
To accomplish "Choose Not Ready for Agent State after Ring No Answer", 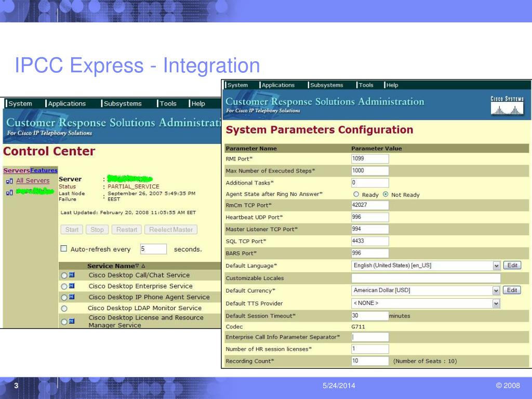I will pos(385,194).
